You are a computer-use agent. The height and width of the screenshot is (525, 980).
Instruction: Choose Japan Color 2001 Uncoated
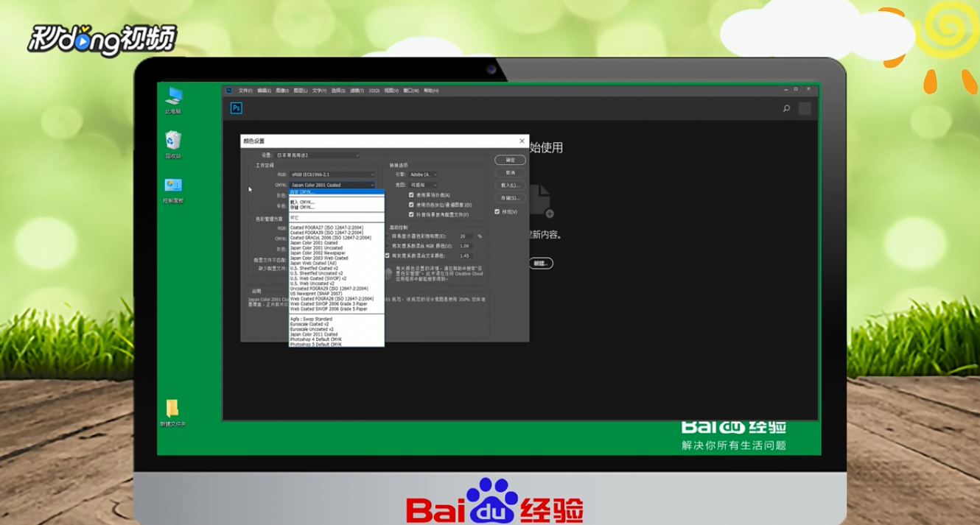(x=337, y=248)
